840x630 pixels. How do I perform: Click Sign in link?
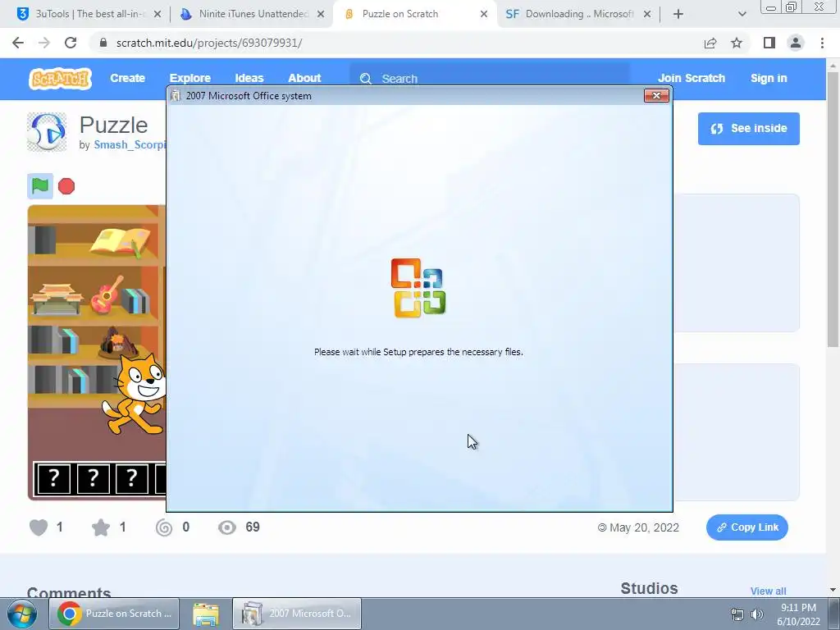pyautogui.click(x=769, y=78)
